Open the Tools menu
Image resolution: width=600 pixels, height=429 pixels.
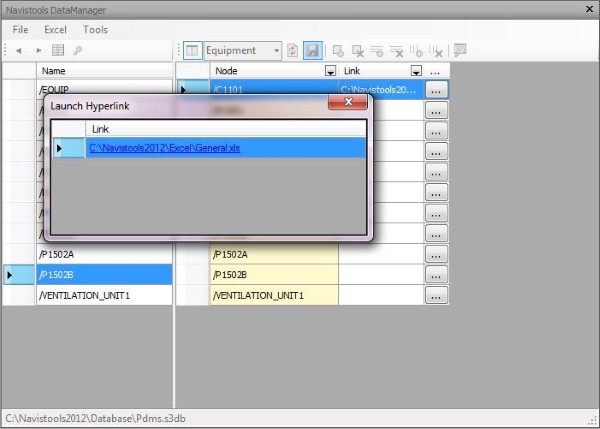tap(95, 30)
